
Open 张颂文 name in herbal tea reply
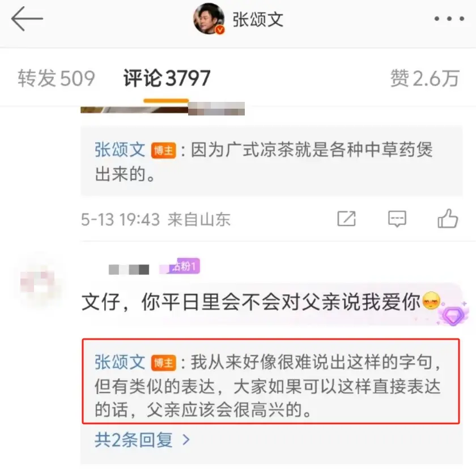tap(120, 149)
